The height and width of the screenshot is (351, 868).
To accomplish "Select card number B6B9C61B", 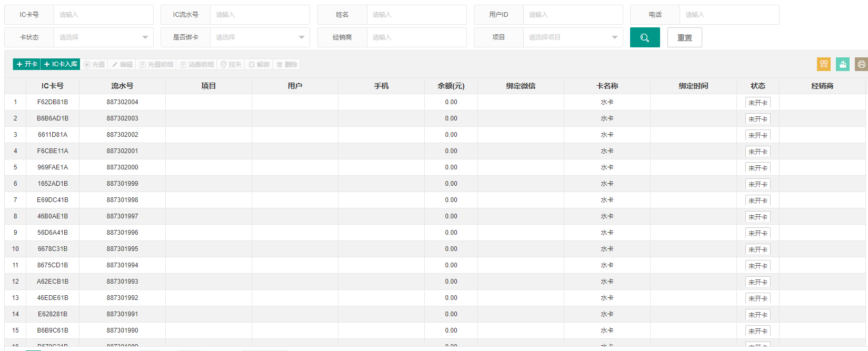I will 53,330.
